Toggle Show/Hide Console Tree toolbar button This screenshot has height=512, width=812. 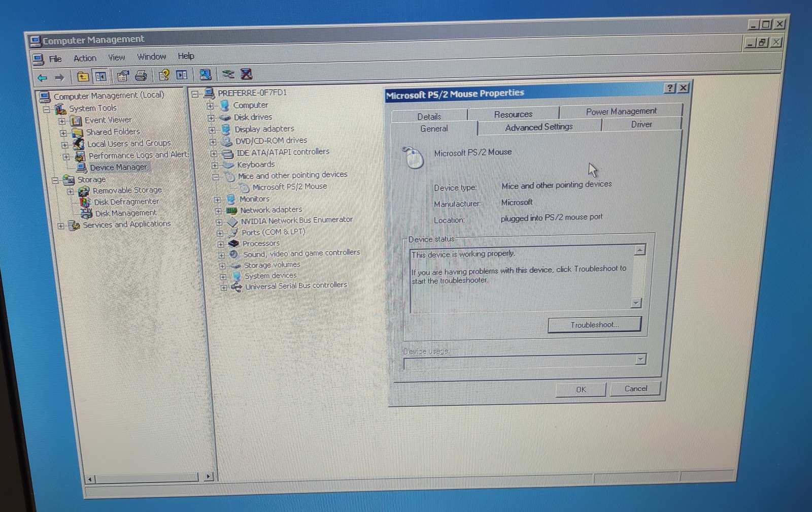101,77
